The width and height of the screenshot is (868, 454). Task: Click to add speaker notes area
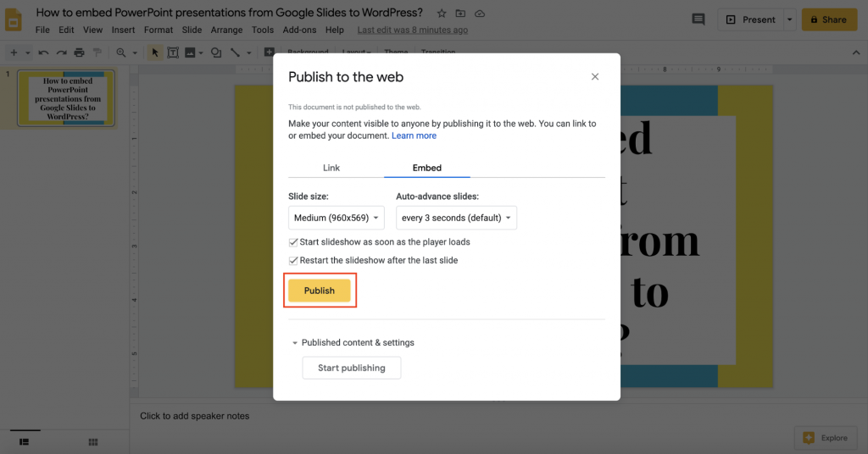pos(195,417)
